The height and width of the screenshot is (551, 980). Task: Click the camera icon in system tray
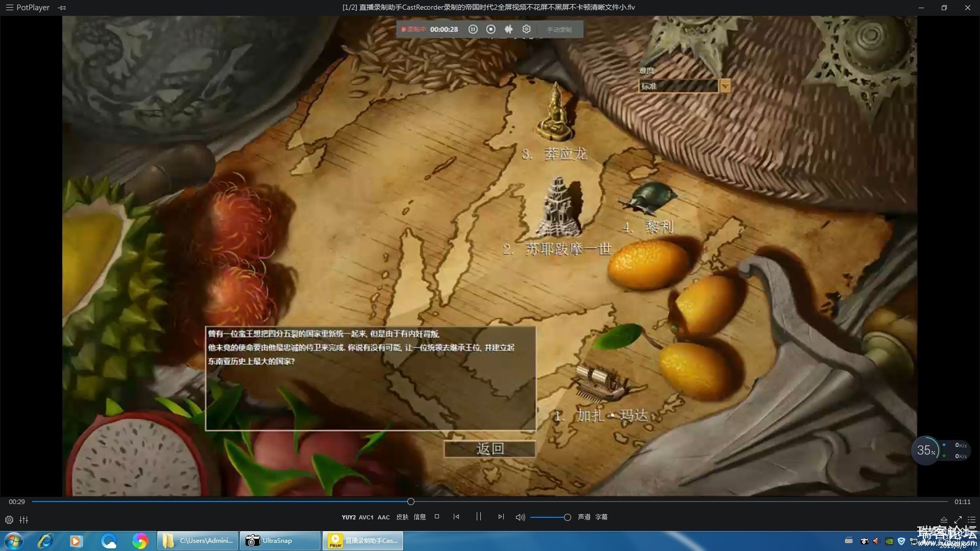click(864, 541)
